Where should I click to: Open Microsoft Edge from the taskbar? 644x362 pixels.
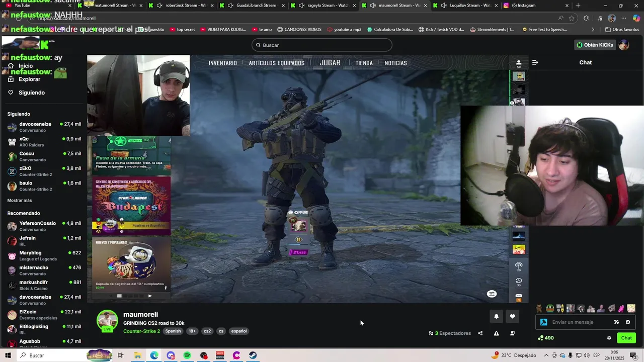(154, 355)
